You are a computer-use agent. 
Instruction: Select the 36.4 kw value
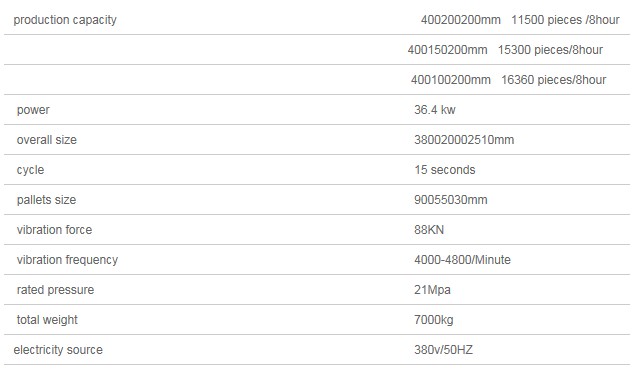(435, 110)
